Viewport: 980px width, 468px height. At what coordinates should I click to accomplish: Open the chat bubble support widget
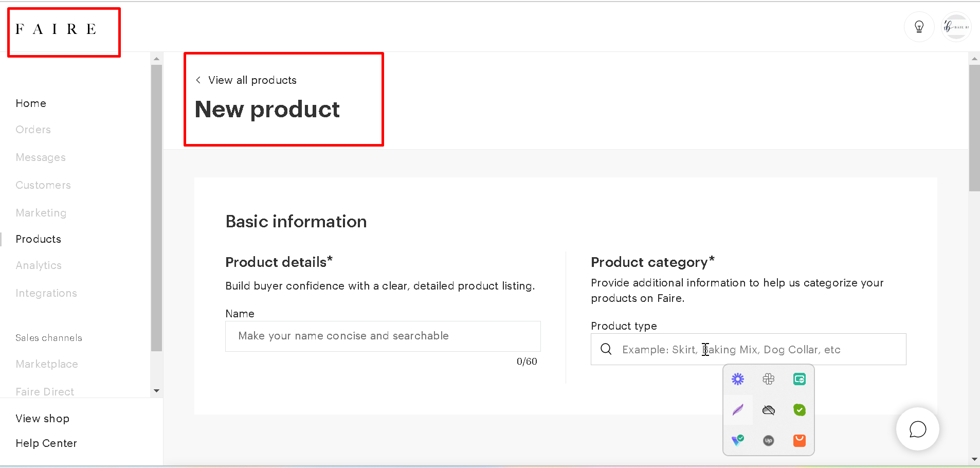pos(918,429)
